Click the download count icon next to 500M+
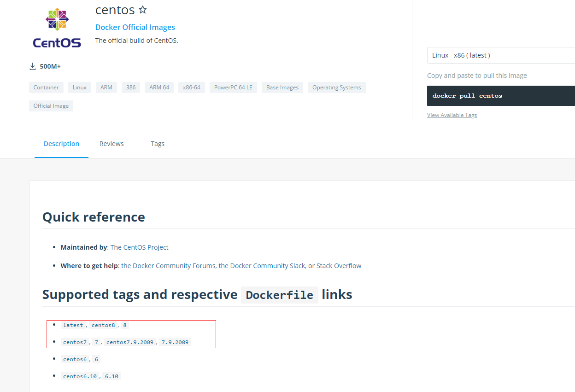 coord(33,66)
